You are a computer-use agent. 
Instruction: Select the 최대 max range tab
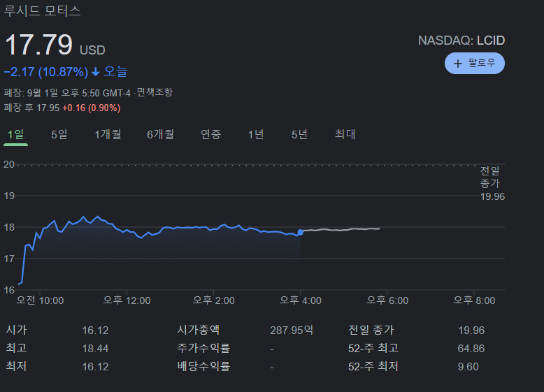click(x=345, y=134)
